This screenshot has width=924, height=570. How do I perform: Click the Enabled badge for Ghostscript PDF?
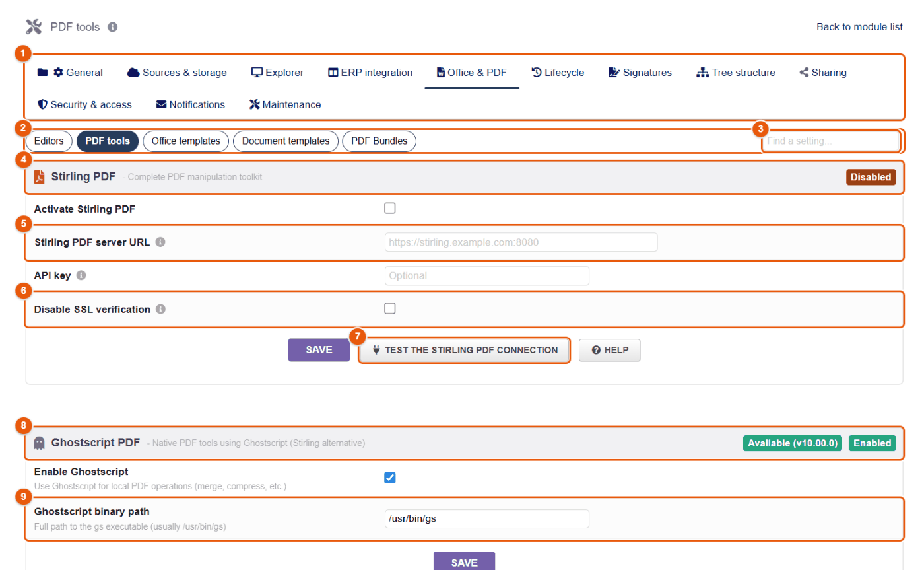pyautogui.click(x=873, y=443)
